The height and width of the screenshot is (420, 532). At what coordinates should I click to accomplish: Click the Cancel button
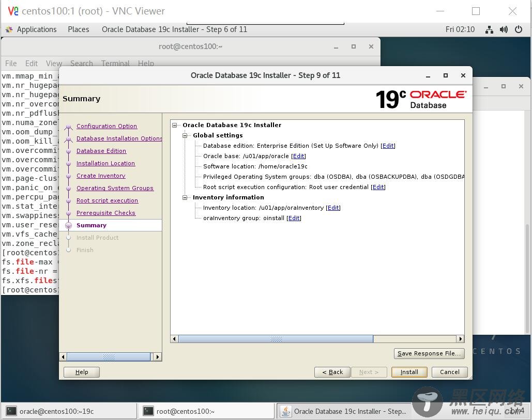point(450,372)
